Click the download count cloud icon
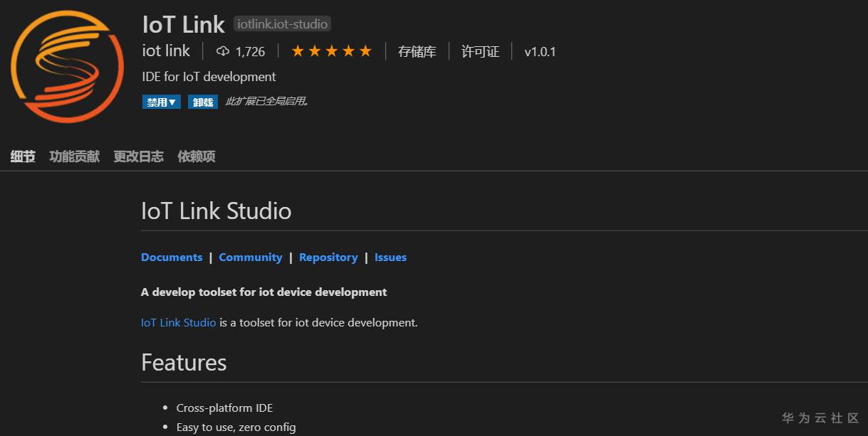The image size is (868, 436). coord(223,51)
